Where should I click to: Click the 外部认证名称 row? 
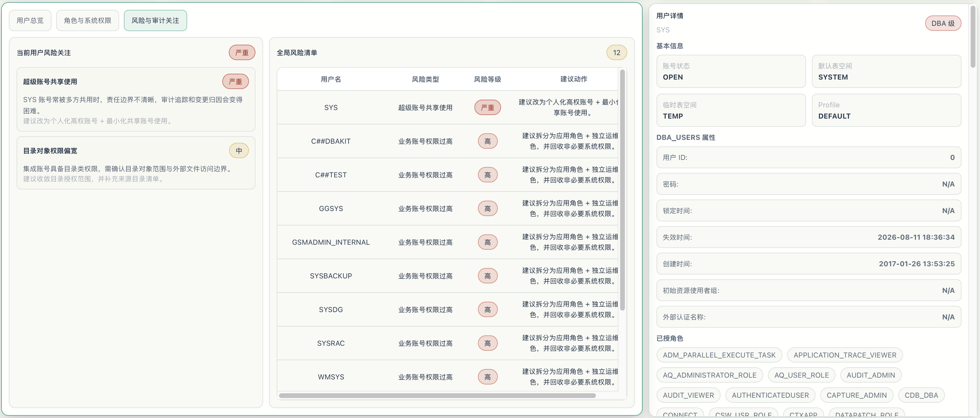[x=808, y=317]
